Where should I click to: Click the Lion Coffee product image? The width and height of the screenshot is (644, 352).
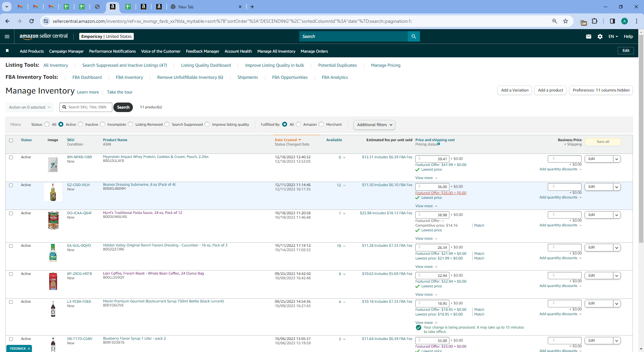(53, 281)
